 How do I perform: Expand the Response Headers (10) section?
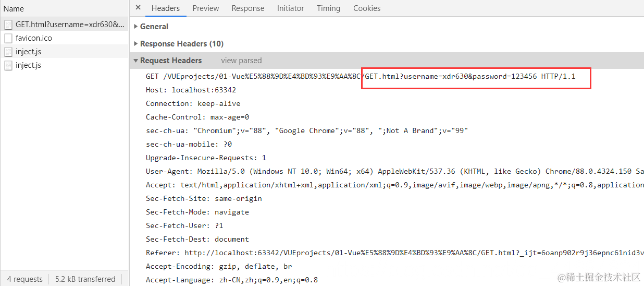click(x=179, y=43)
